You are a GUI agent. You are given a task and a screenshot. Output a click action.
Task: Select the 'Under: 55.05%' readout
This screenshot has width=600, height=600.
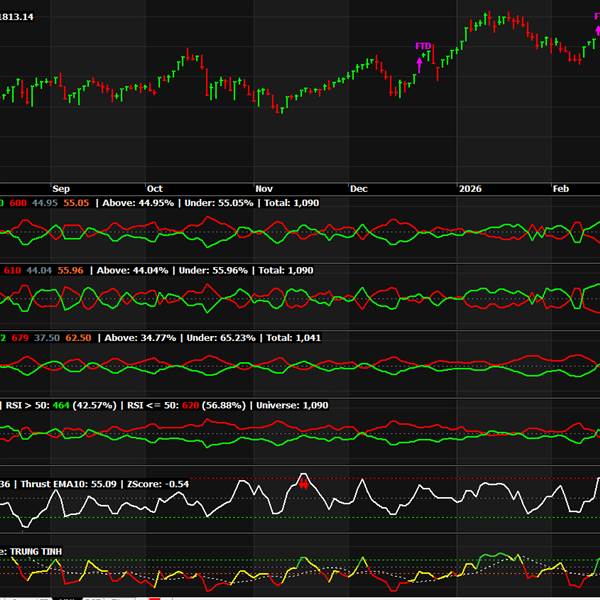(x=218, y=203)
